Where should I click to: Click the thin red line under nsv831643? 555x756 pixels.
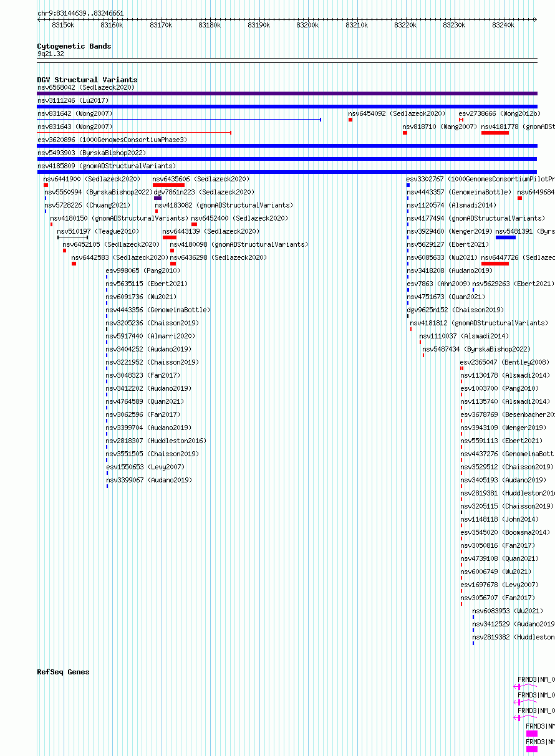click(x=134, y=132)
